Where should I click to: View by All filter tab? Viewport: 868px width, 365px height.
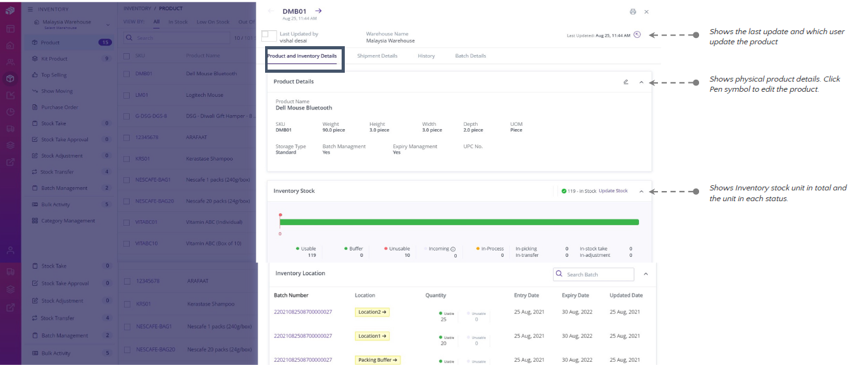tap(156, 22)
